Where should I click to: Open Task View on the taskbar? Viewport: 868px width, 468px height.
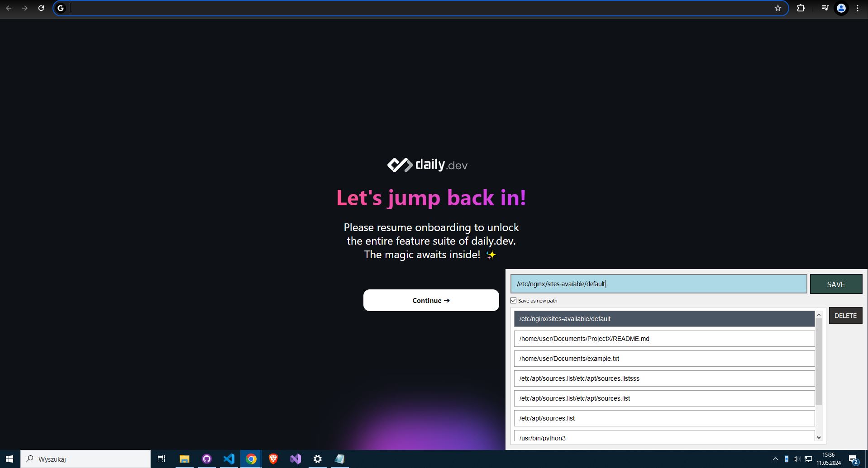click(161, 459)
